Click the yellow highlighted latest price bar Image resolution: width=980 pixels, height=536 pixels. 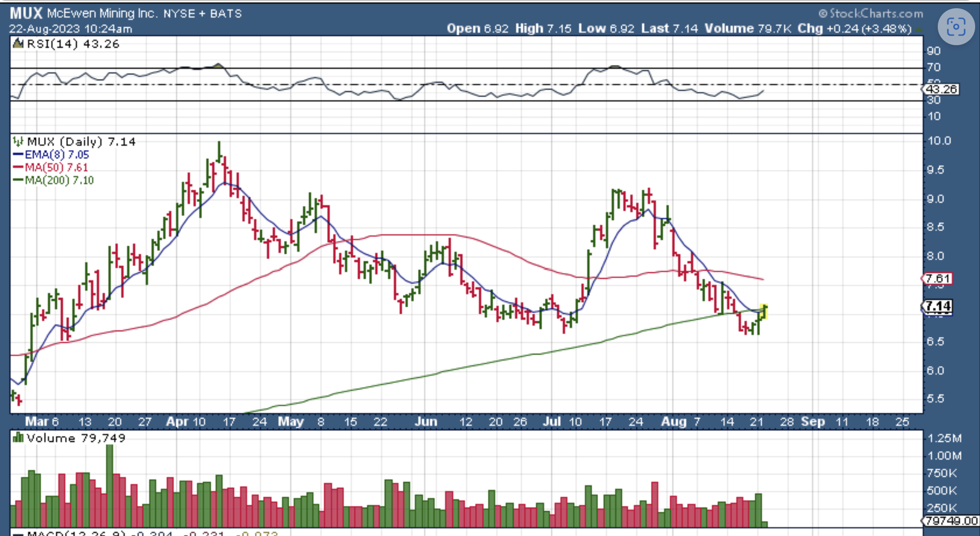(764, 312)
